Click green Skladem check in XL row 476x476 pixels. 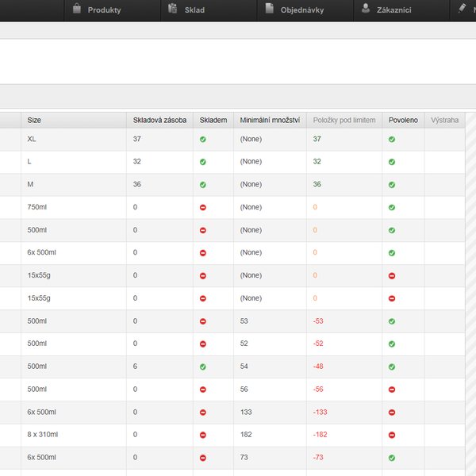[203, 139]
